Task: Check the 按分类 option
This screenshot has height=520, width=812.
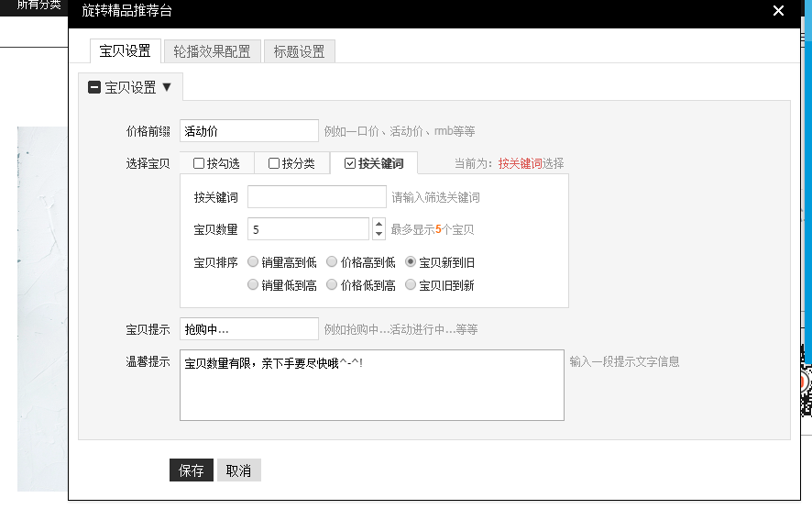Action: 274,164
